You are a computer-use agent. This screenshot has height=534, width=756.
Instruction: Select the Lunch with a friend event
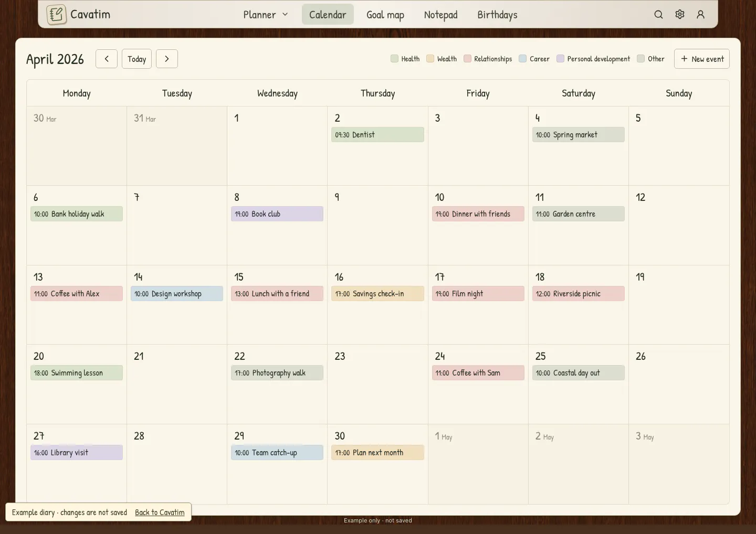coord(277,294)
